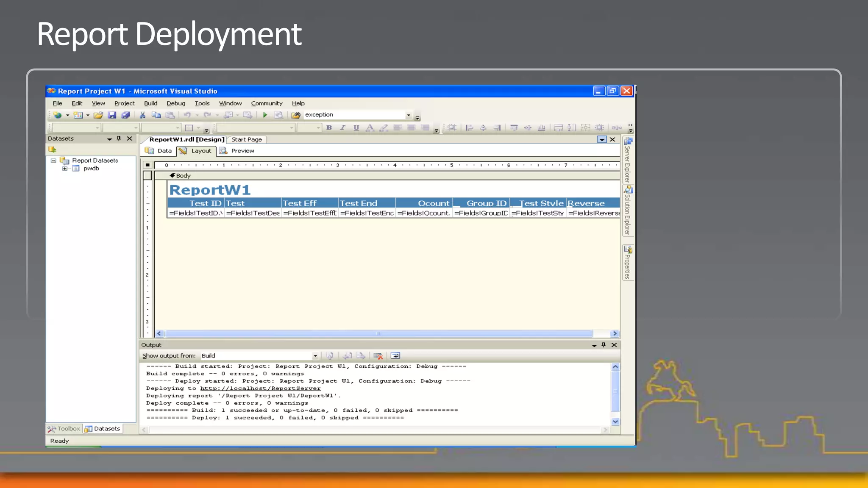Click Clear All icon in Output panel
Screen dimensions: 868x488
click(x=378, y=356)
